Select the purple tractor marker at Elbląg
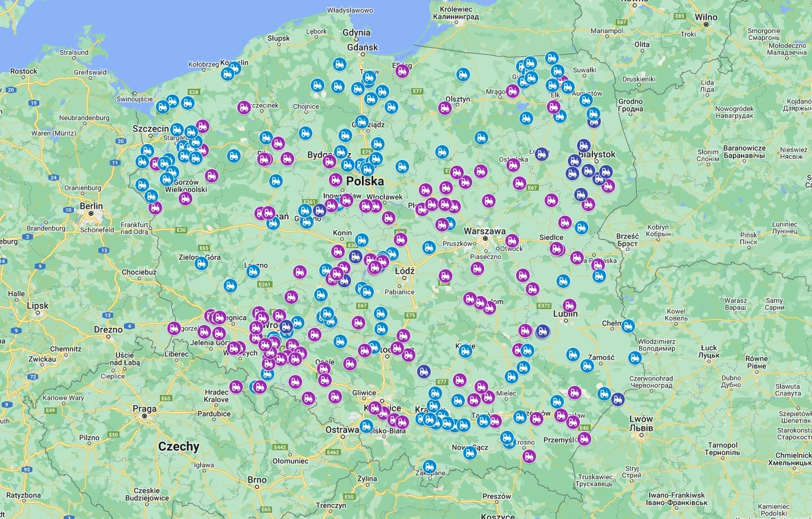Image resolution: width=812 pixels, height=519 pixels. [402, 71]
